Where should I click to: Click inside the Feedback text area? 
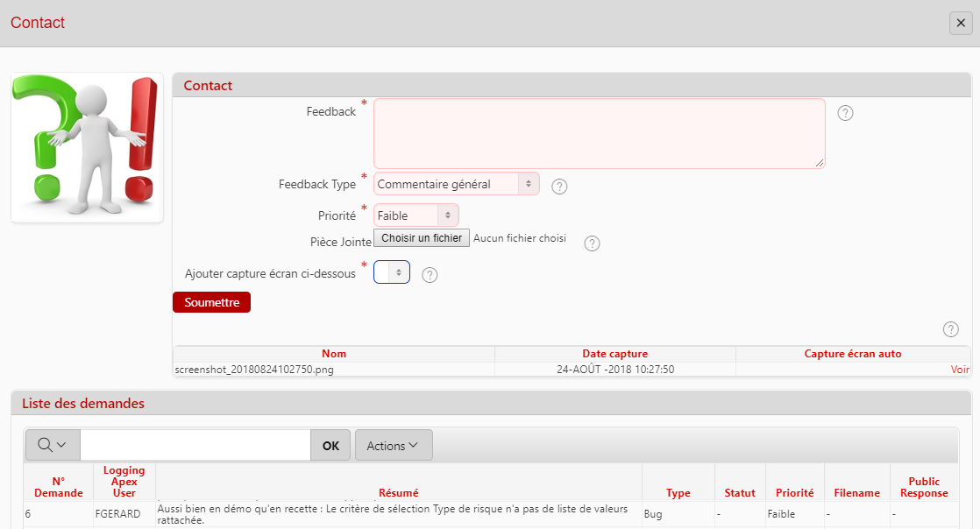599,133
